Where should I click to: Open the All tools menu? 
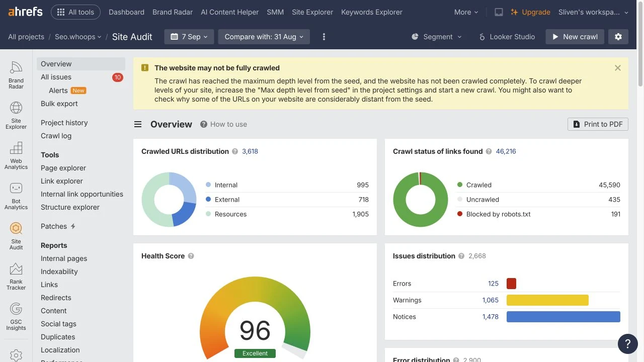76,12
